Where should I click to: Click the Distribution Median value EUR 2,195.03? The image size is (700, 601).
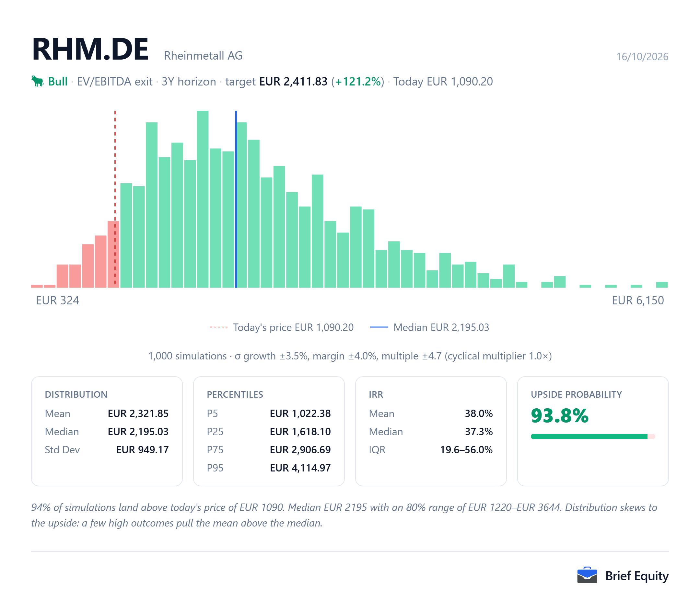coord(138,432)
